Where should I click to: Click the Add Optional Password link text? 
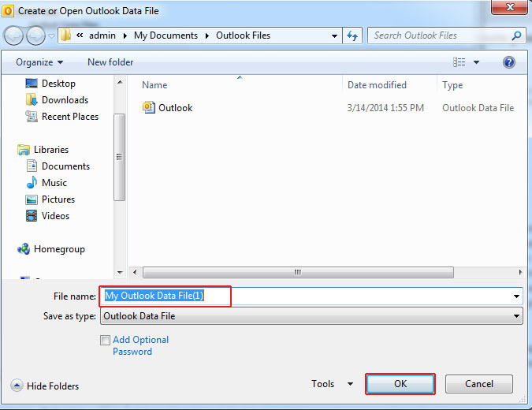[140, 345]
